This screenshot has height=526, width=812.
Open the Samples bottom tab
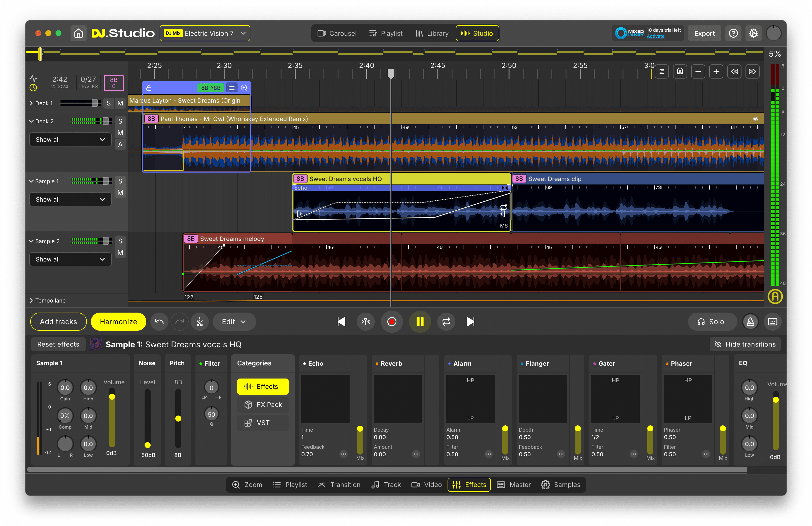(x=560, y=484)
